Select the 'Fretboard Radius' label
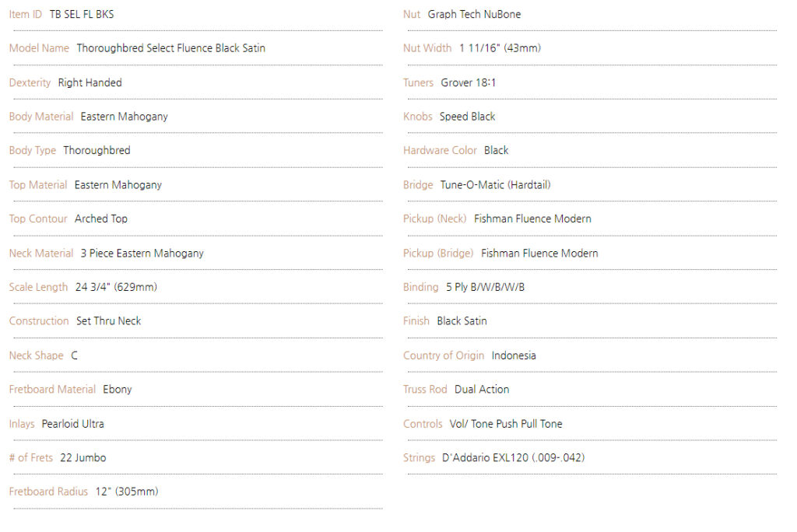The height and width of the screenshot is (532, 797). point(48,492)
